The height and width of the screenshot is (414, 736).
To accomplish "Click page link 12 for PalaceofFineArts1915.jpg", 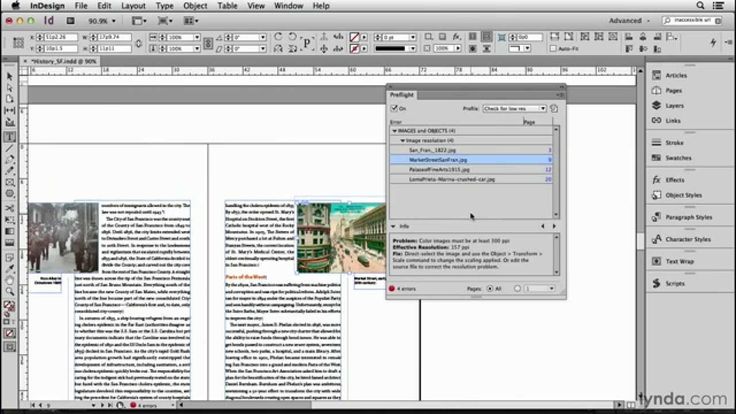I will (x=548, y=169).
